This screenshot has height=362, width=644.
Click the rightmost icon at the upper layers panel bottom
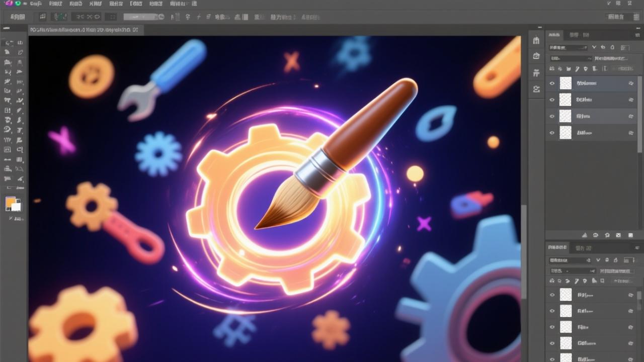(x=630, y=235)
